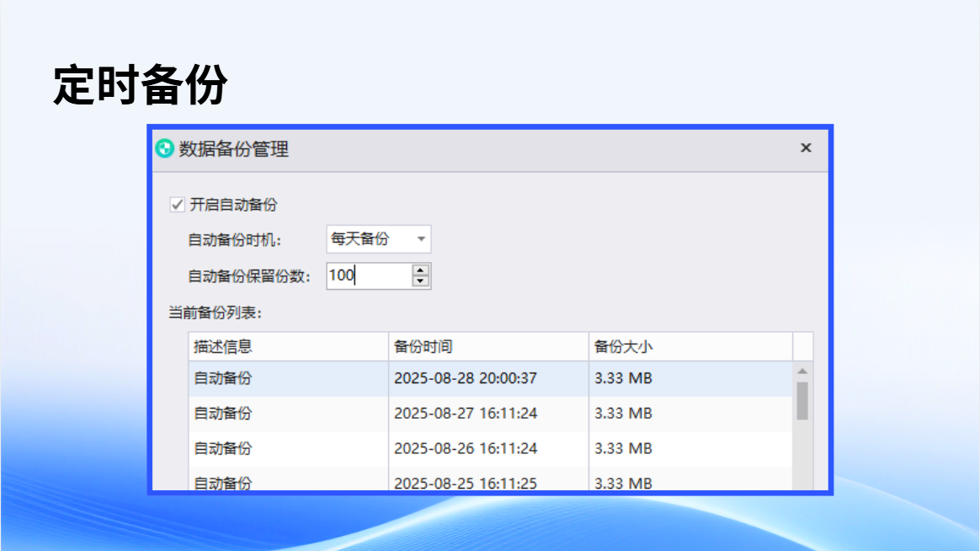Close the 数据备份管理 dialog
This screenshot has height=551, width=980.
tap(806, 147)
